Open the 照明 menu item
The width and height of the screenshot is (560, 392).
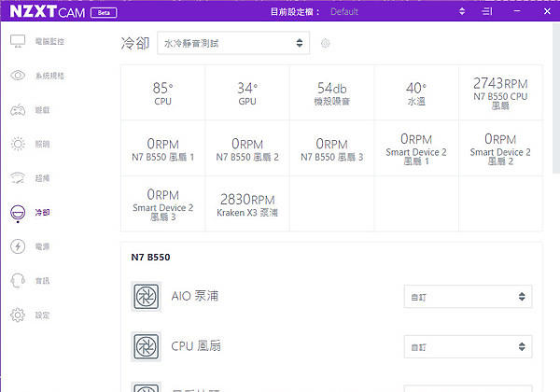43,144
